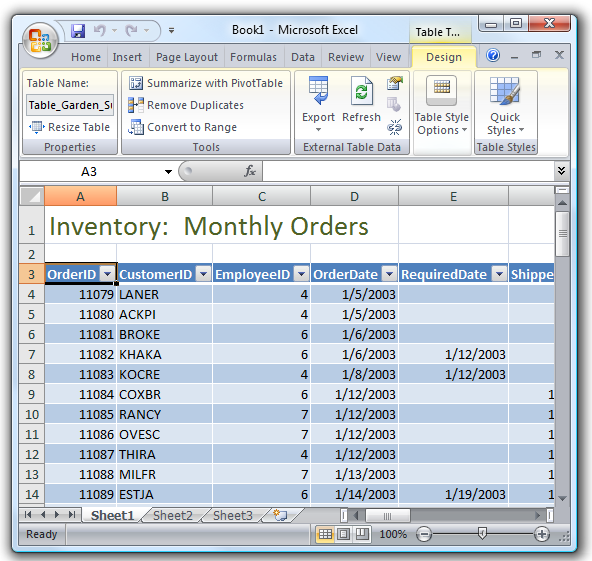
Task: Open the Refresh dropdown arrow
Action: click(x=361, y=129)
